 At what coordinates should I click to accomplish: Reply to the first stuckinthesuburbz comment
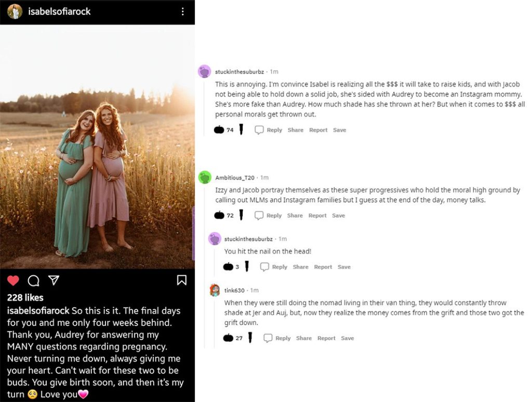tap(269, 130)
